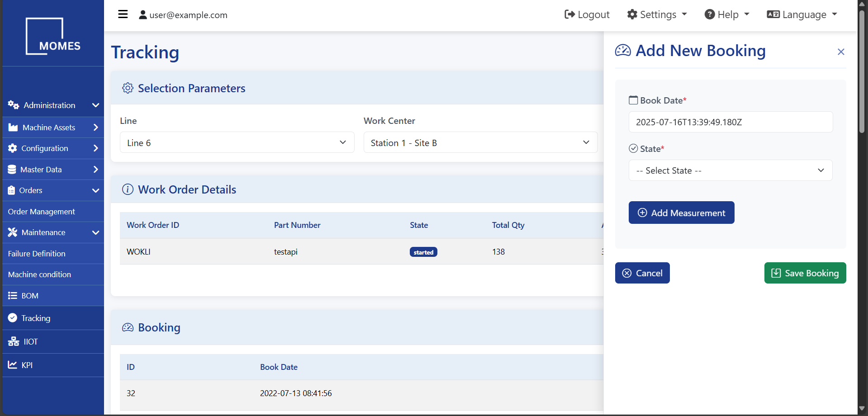Click the Maintenance tools icon

pyautogui.click(x=13, y=232)
